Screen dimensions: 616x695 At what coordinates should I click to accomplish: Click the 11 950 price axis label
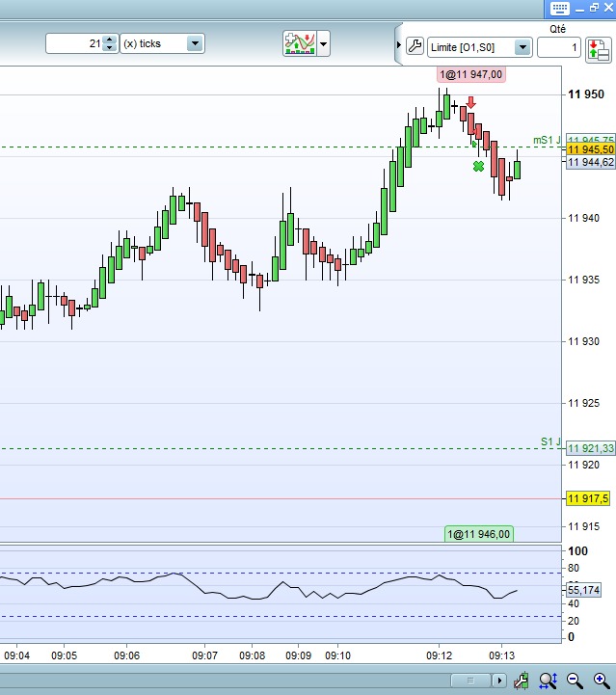point(586,94)
